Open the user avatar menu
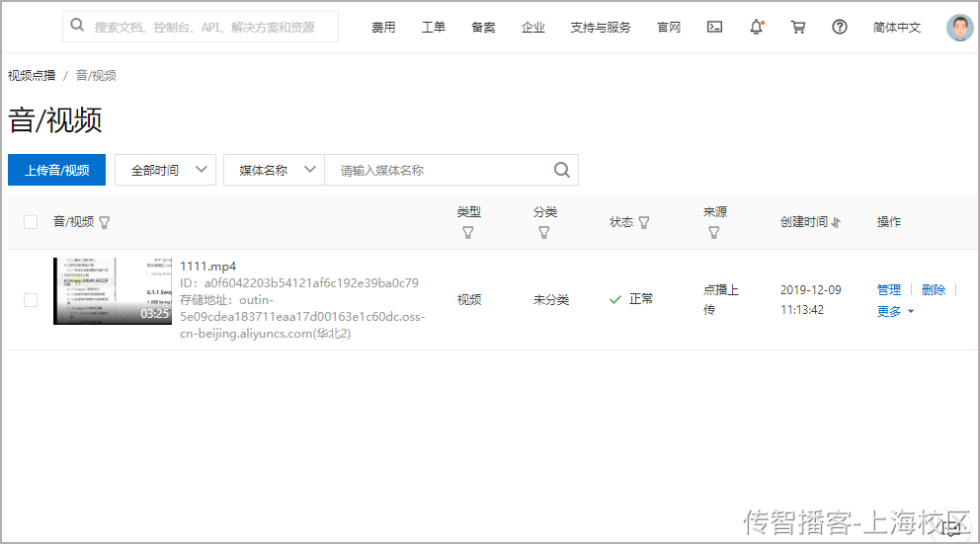 959,28
